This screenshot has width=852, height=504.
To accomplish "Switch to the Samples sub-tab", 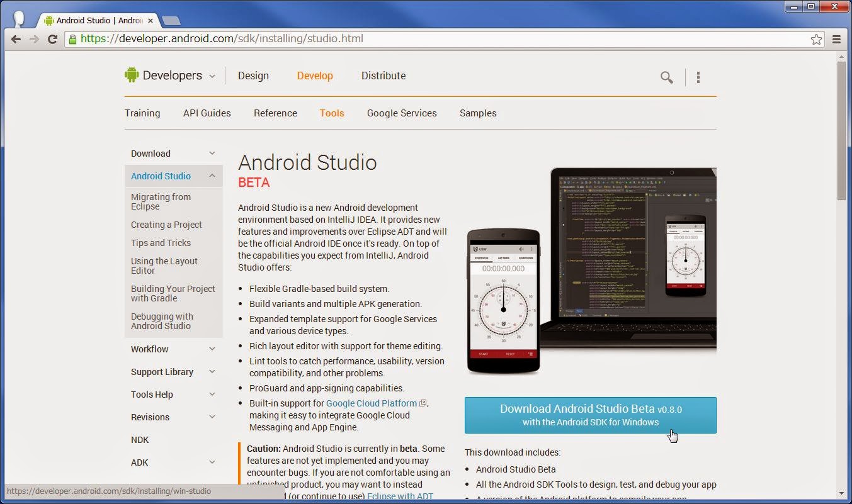I will pyautogui.click(x=478, y=113).
